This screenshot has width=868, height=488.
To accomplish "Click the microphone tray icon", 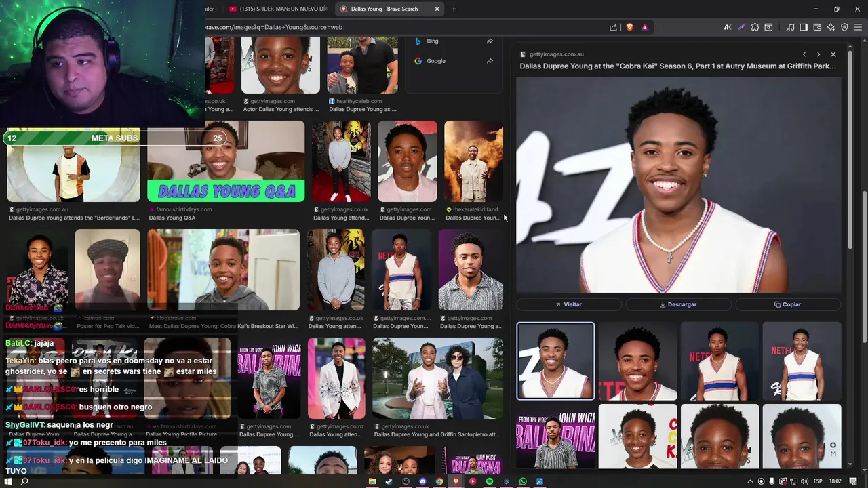I will click(x=772, y=481).
